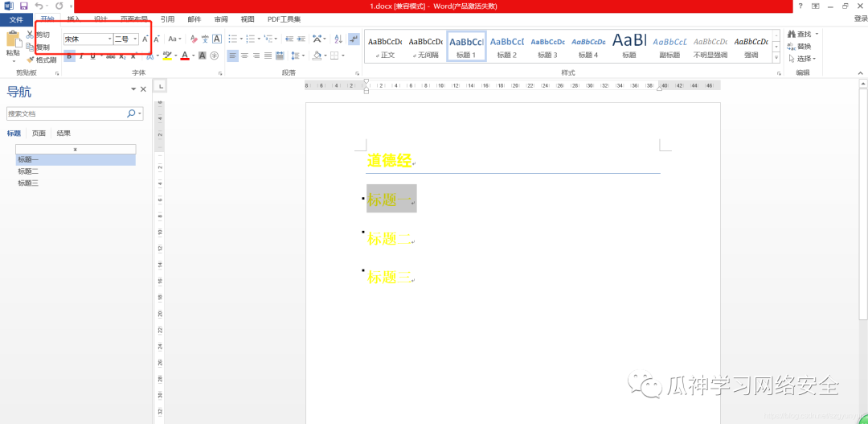
Task: Apply distributed alignment to paragraph
Action: (280, 56)
